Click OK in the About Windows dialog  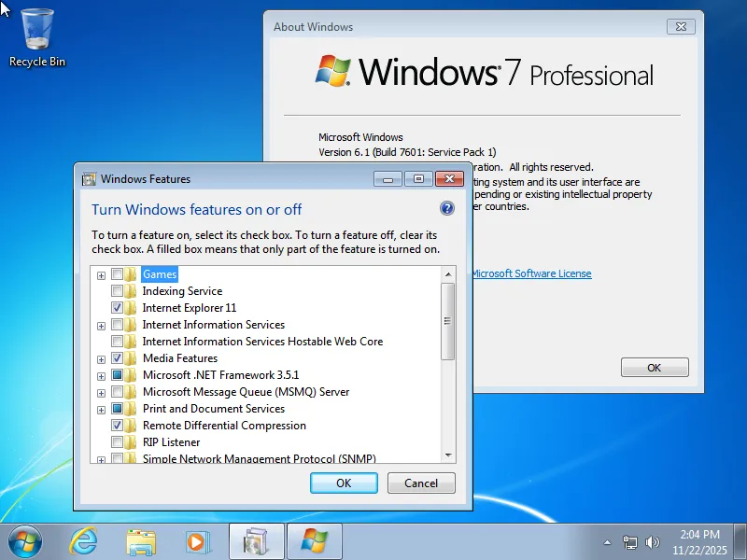655,367
